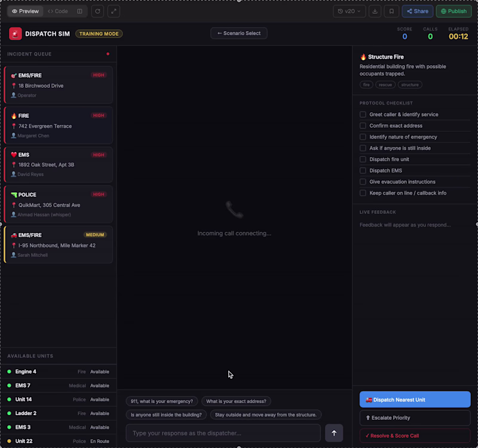Check the Confirm exact address protocol item
478x448 pixels.
point(363,125)
